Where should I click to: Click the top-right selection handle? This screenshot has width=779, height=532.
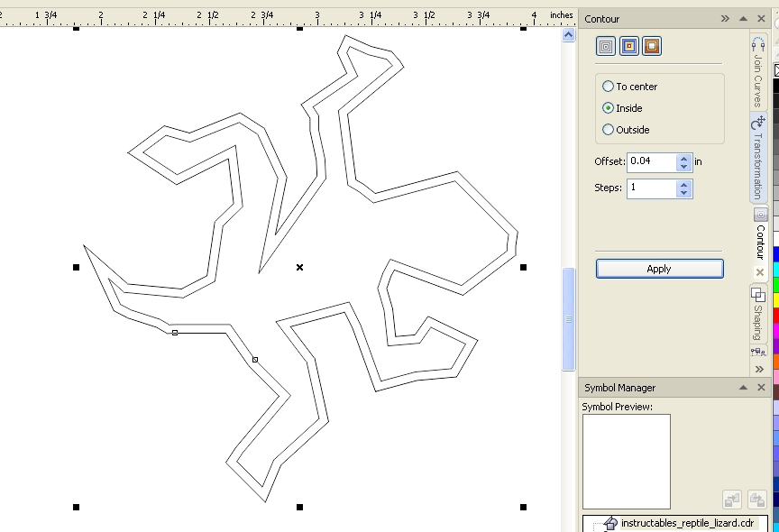[x=523, y=29]
